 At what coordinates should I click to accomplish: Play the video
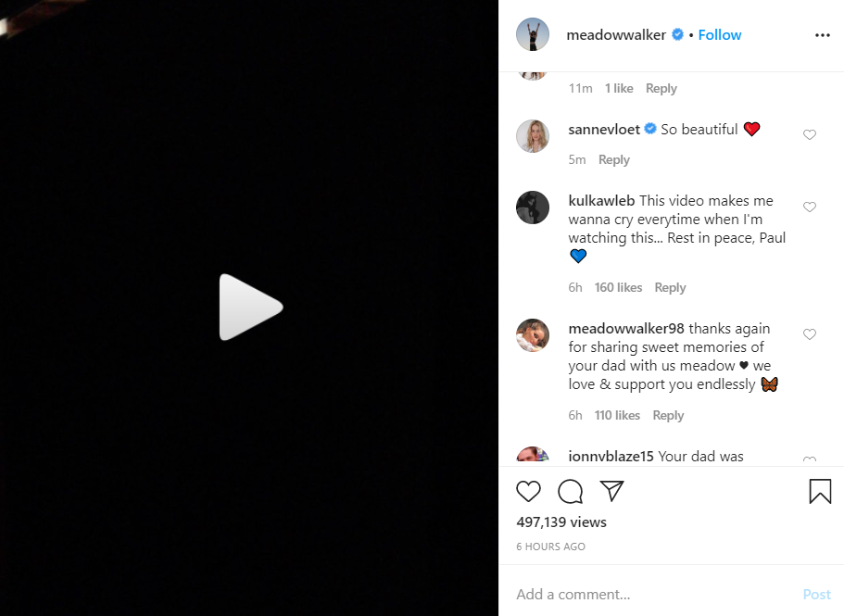[x=250, y=307]
